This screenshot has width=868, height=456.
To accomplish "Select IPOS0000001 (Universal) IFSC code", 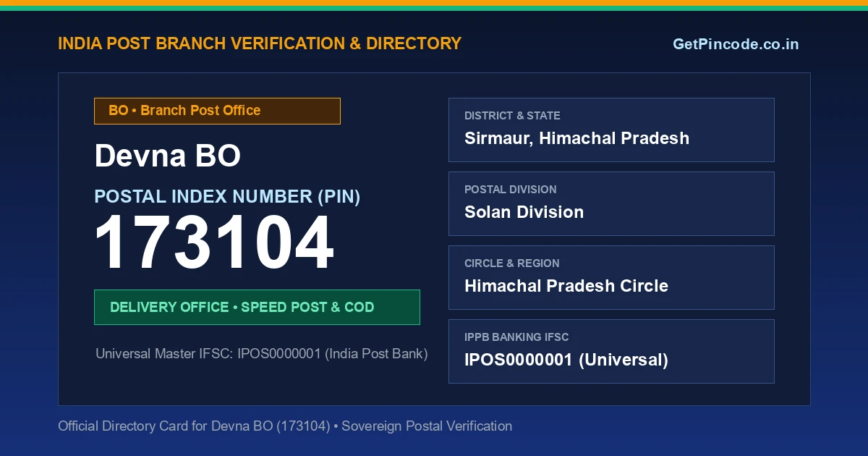I will 566,360.
